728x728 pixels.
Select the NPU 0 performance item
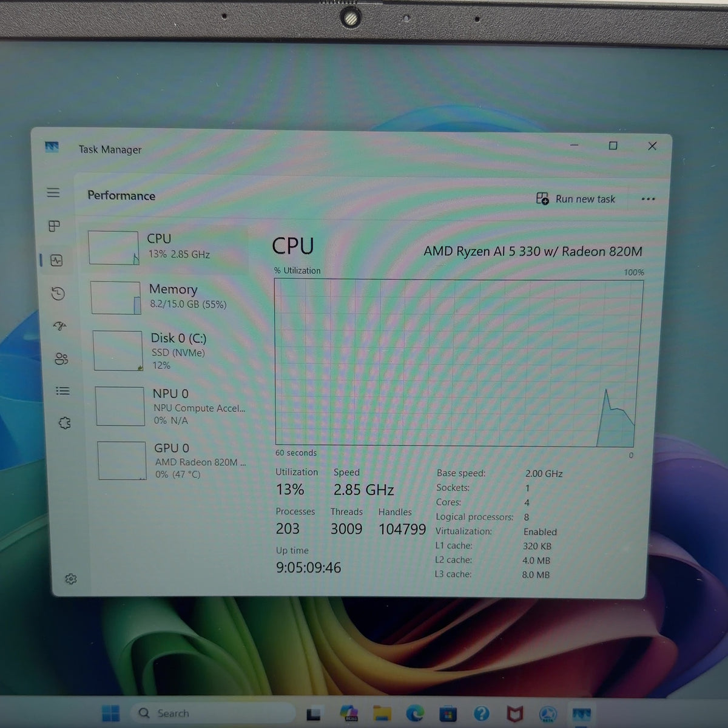(x=172, y=406)
